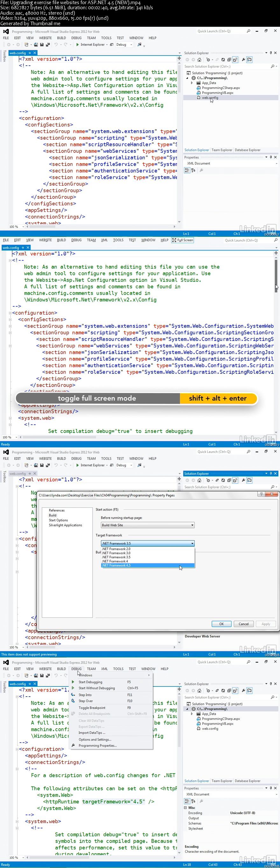Choose Import DataTips in DEBUG menu
280x868 pixels.
tap(92, 733)
